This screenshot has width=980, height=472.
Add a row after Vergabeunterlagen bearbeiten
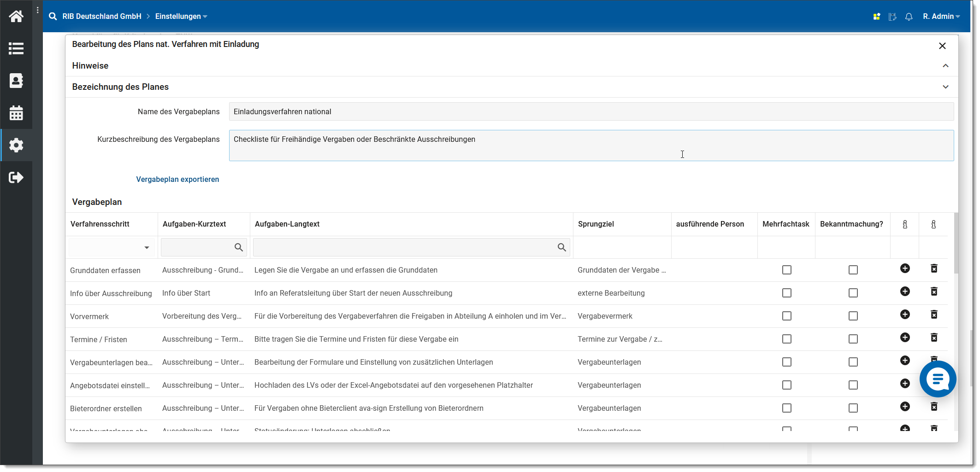coord(905,360)
